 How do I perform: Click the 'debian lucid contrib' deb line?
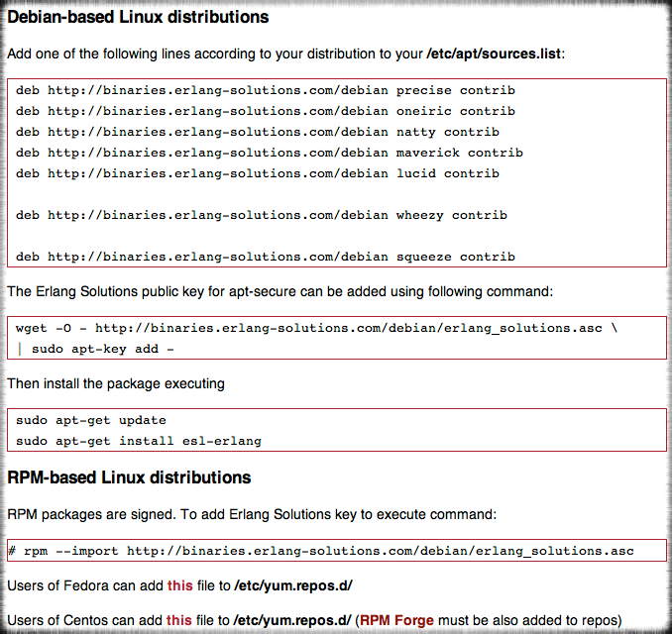[258, 173]
